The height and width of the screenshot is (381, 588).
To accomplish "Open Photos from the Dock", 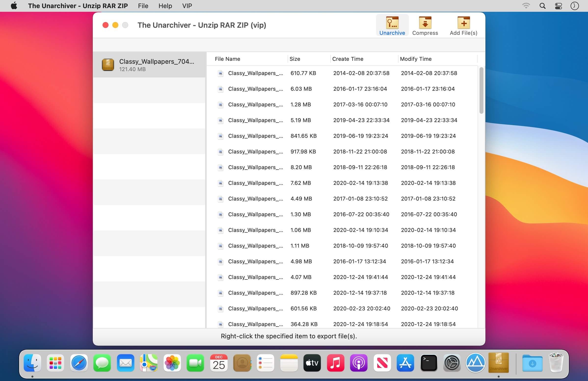I will [172, 363].
